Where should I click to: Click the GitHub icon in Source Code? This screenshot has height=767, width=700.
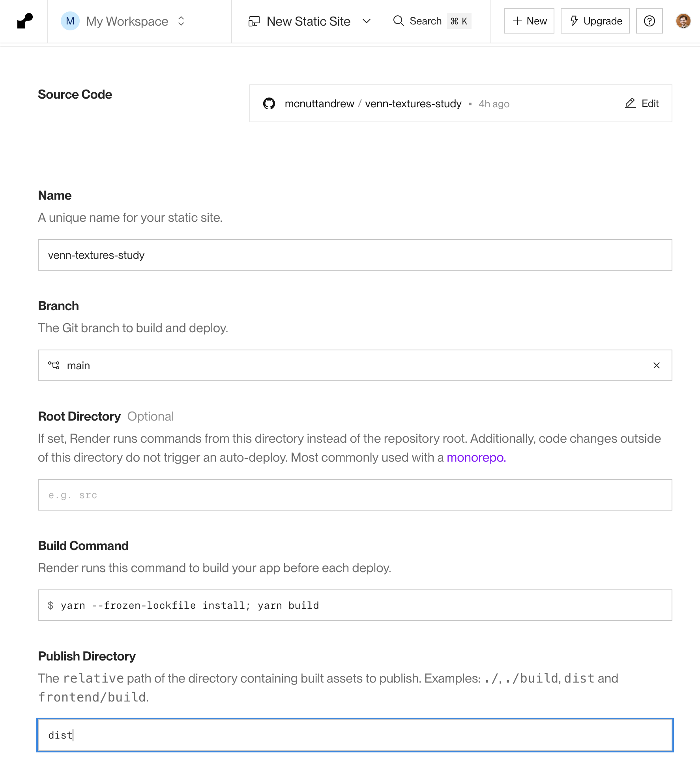click(x=269, y=104)
